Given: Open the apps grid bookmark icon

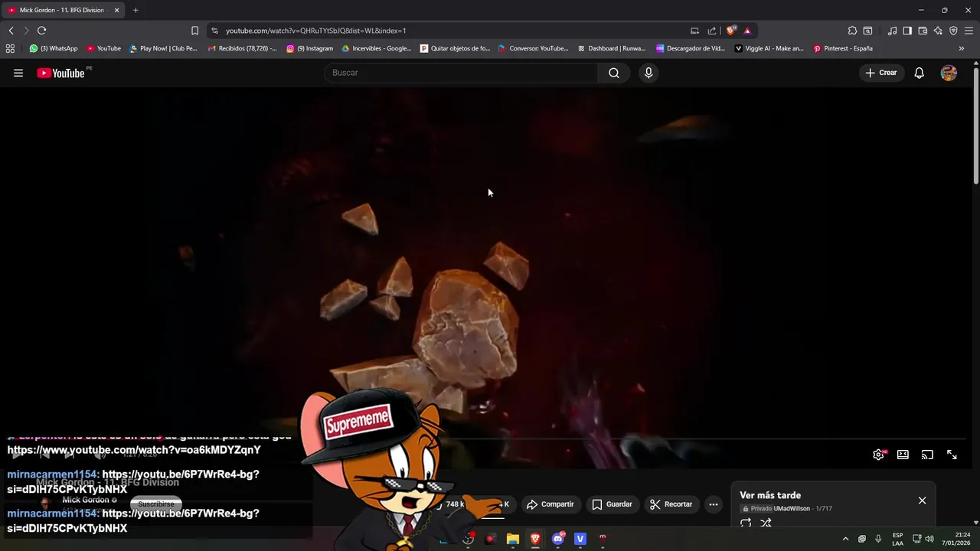Looking at the screenshot, I should (10, 48).
